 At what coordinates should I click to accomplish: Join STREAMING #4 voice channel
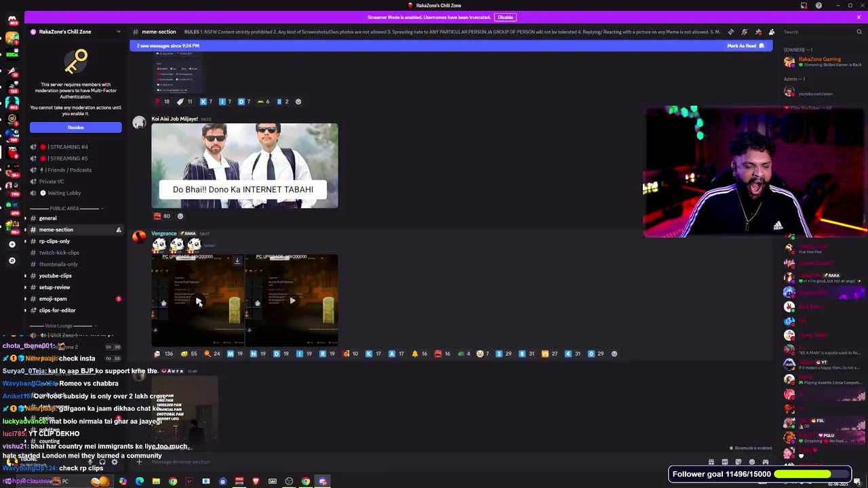point(75,147)
